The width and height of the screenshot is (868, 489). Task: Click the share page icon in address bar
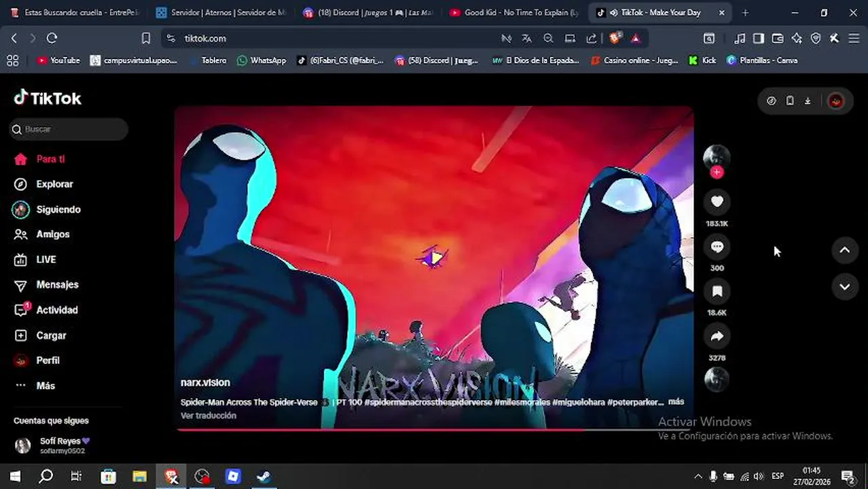(592, 39)
